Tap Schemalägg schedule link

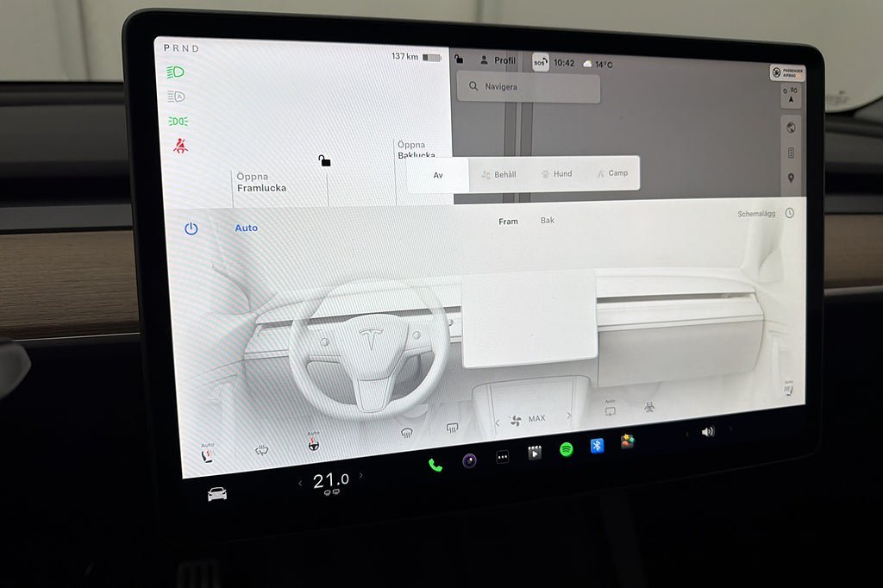(x=756, y=214)
